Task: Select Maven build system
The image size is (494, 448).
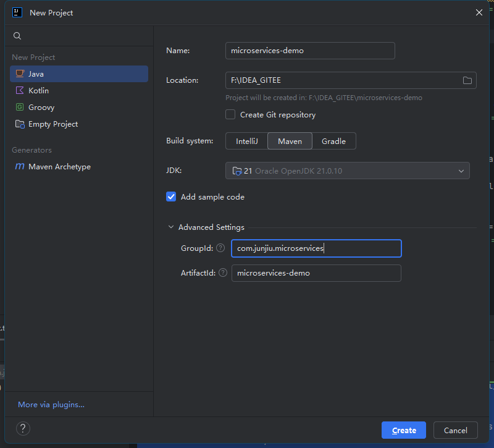Action: pos(290,141)
